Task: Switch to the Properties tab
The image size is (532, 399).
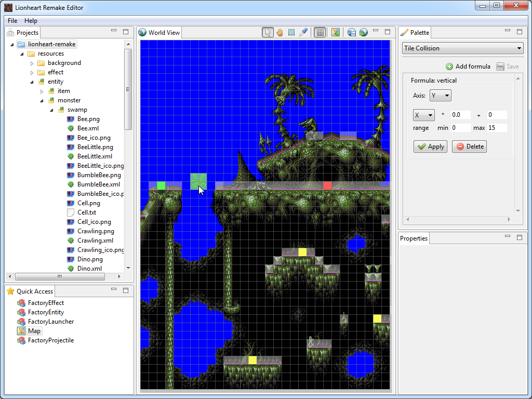Action: click(x=414, y=238)
